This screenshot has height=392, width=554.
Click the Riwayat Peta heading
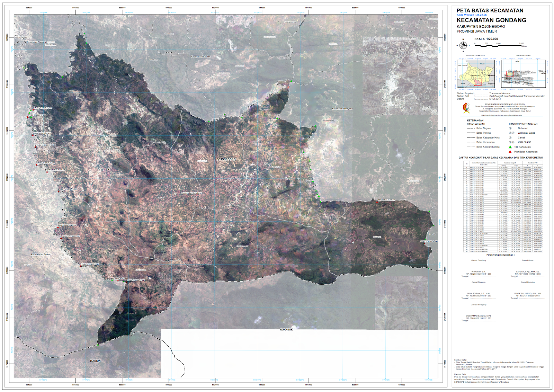click(461, 374)
